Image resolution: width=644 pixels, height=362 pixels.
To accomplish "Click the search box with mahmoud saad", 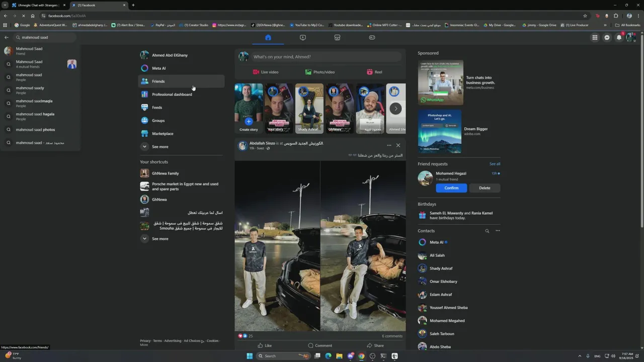I will tap(45, 37).
